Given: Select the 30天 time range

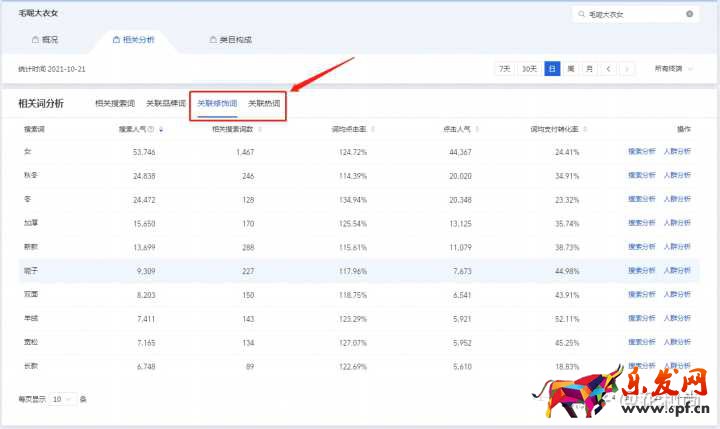Looking at the screenshot, I should 530,69.
